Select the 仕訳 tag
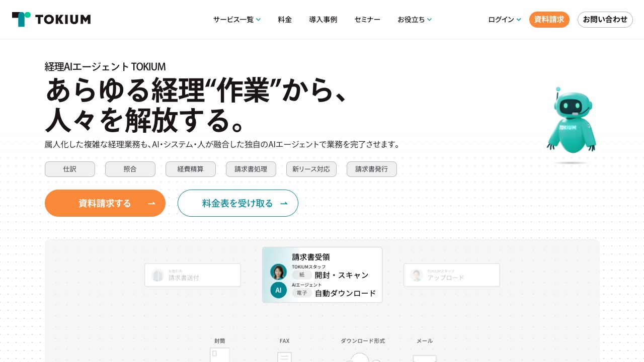The height and width of the screenshot is (362, 644). click(70, 169)
